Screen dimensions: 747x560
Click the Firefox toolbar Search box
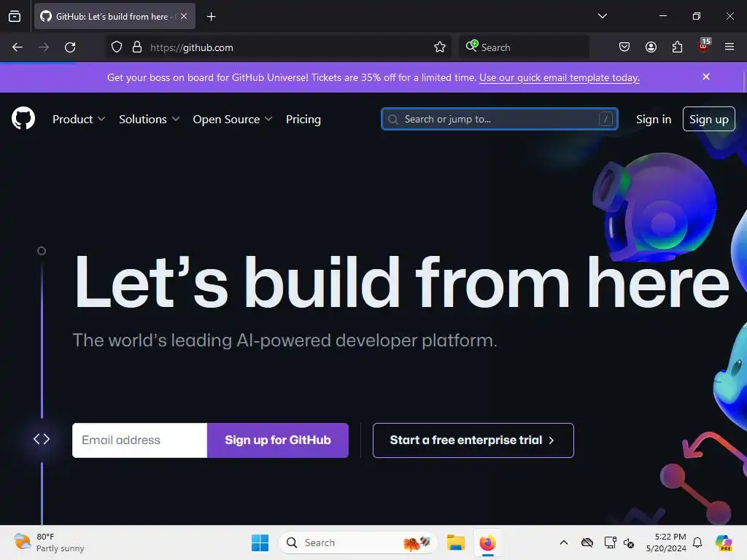pos(524,47)
